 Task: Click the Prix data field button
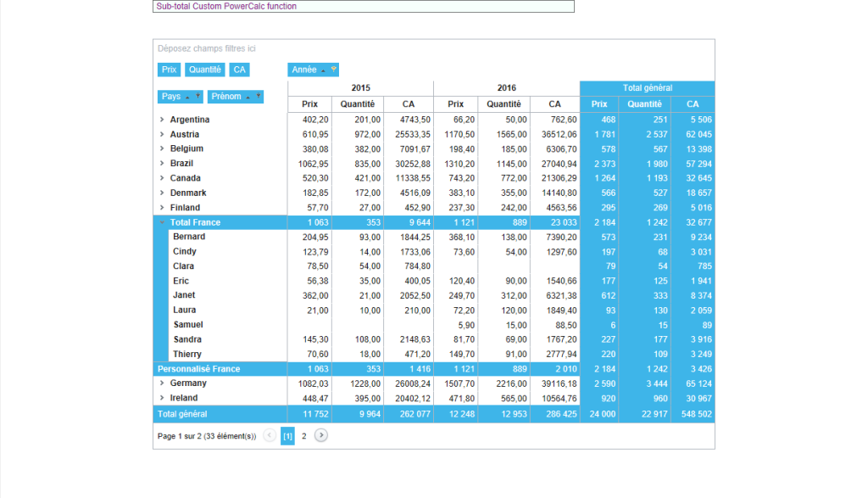click(x=169, y=70)
